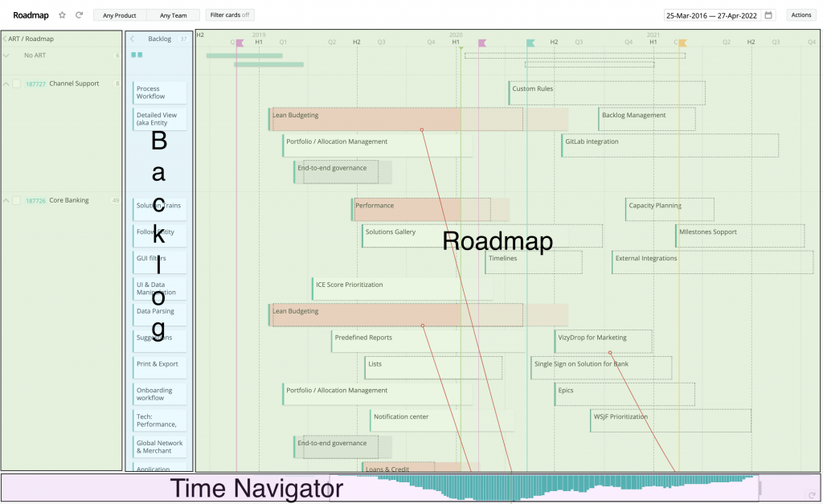
Task: Open the Capacity Planning roadmap card
Action: (x=669, y=210)
